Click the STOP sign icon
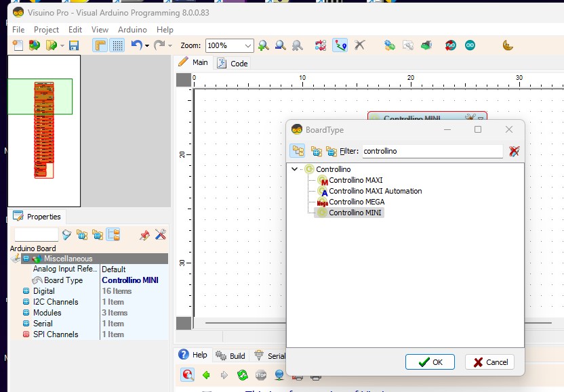The image size is (564, 392). click(261, 375)
